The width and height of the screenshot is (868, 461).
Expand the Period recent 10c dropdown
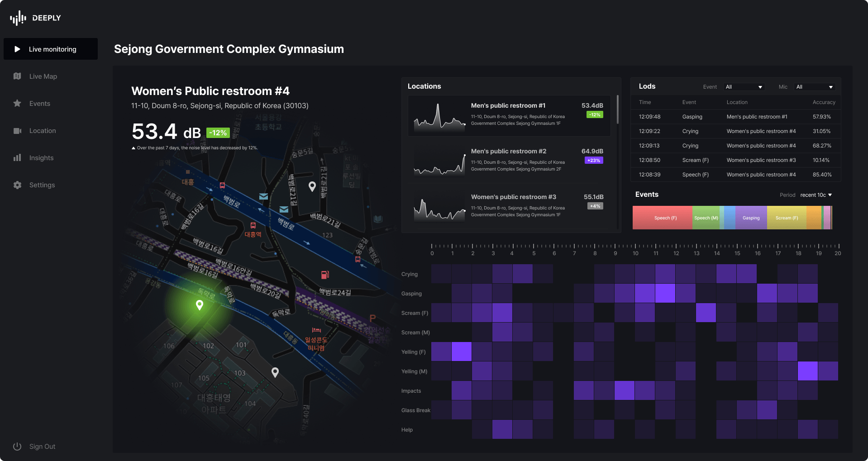pos(816,195)
